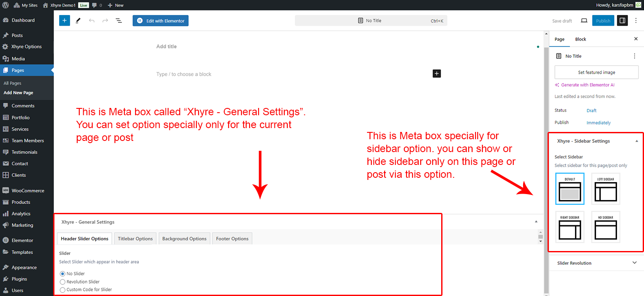Choose the Revolution Slider radio button

pos(63,282)
